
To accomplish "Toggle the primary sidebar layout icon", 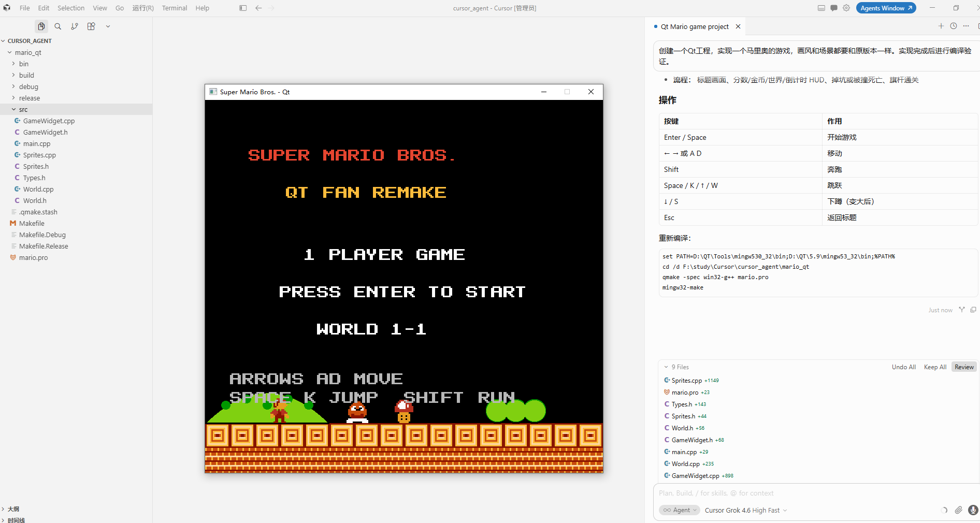I will tap(243, 8).
